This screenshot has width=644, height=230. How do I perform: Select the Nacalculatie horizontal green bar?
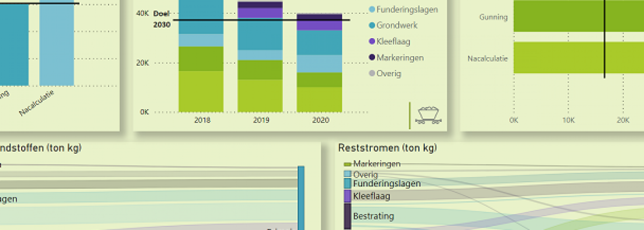point(578,57)
